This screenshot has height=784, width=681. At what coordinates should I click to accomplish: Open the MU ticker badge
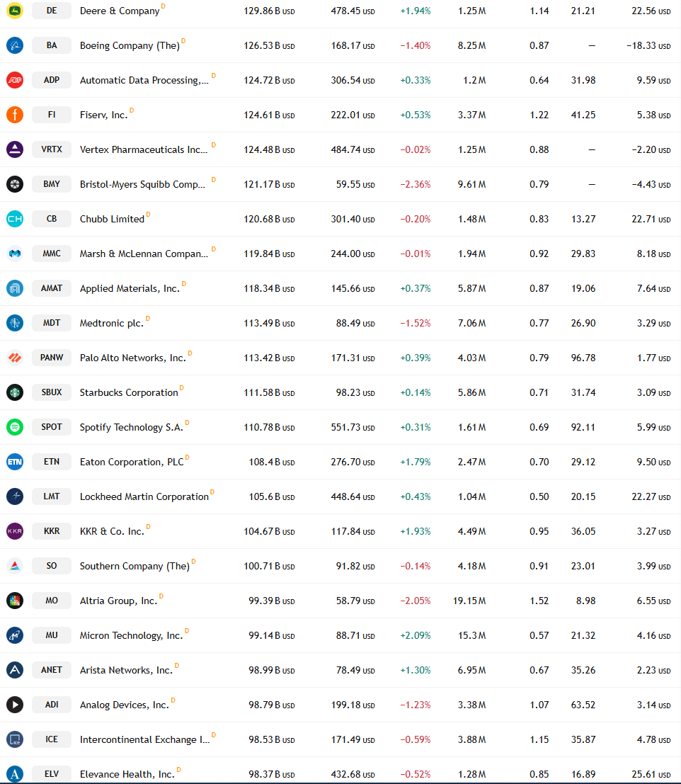click(x=52, y=635)
